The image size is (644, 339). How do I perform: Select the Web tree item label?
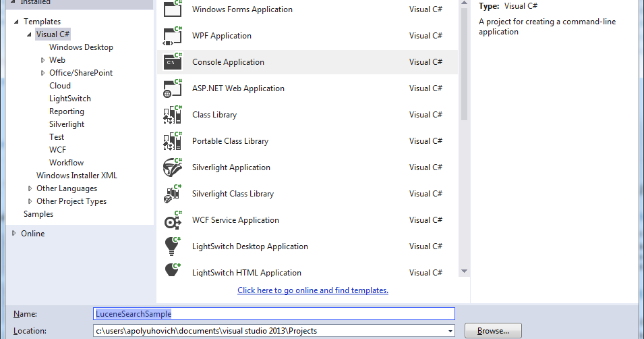click(57, 60)
